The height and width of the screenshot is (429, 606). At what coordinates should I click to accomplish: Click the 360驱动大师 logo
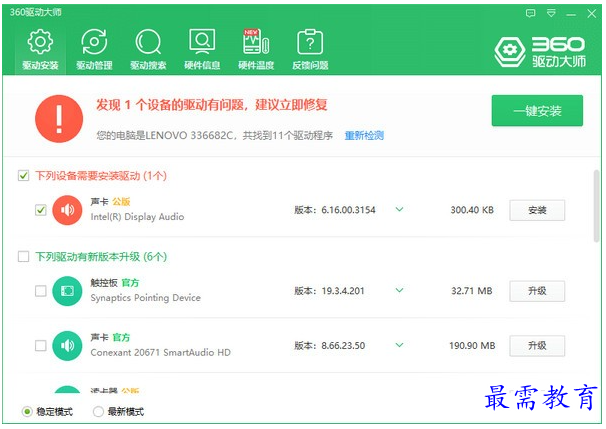[540, 52]
